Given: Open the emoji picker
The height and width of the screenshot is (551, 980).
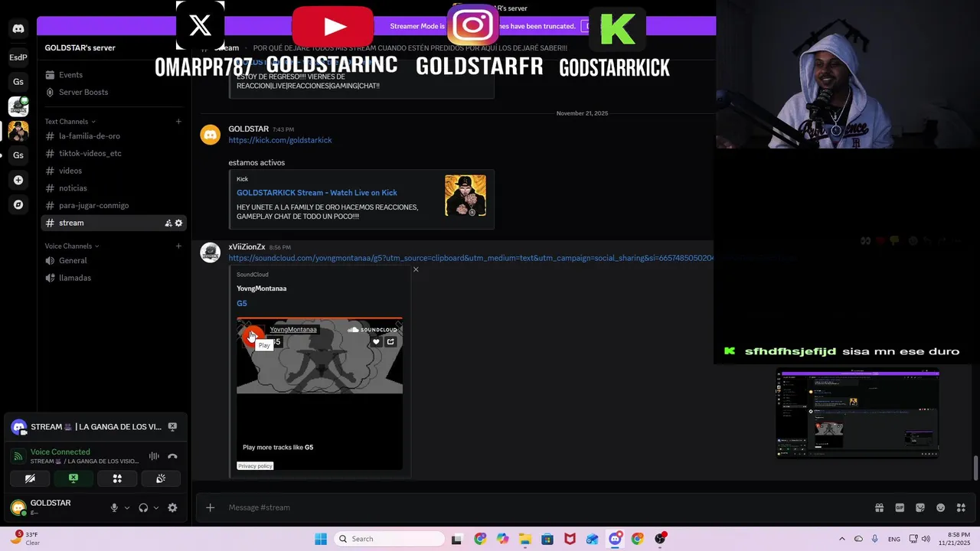Looking at the screenshot, I should coord(940,507).
